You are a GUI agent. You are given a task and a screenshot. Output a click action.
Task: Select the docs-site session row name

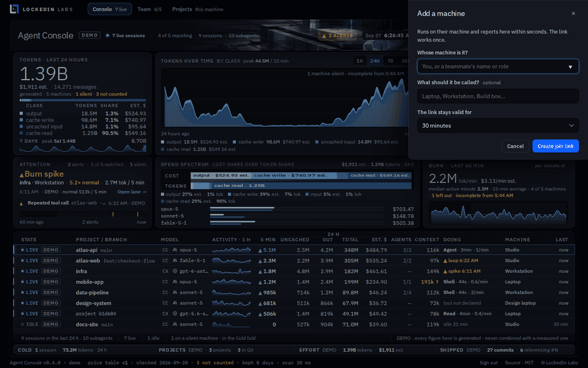point(87,324)
